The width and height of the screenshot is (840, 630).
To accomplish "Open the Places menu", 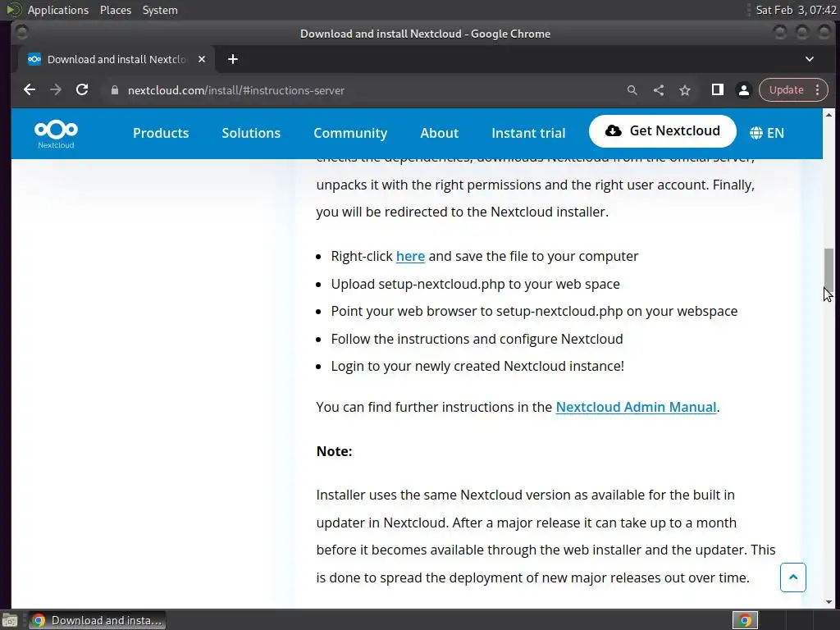I will pyautogui.click(x=115, y=10).
